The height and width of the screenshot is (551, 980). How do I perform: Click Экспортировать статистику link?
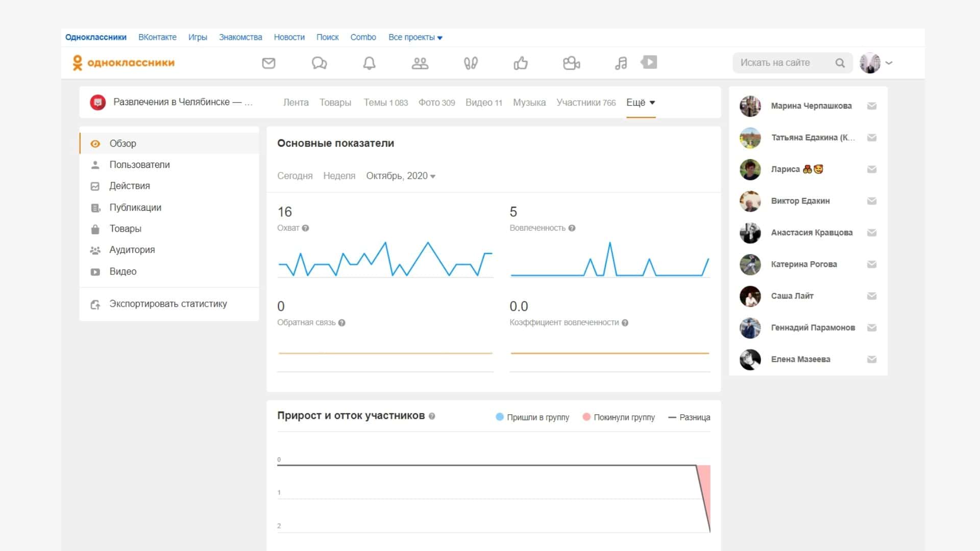click(x=168, y=304)
